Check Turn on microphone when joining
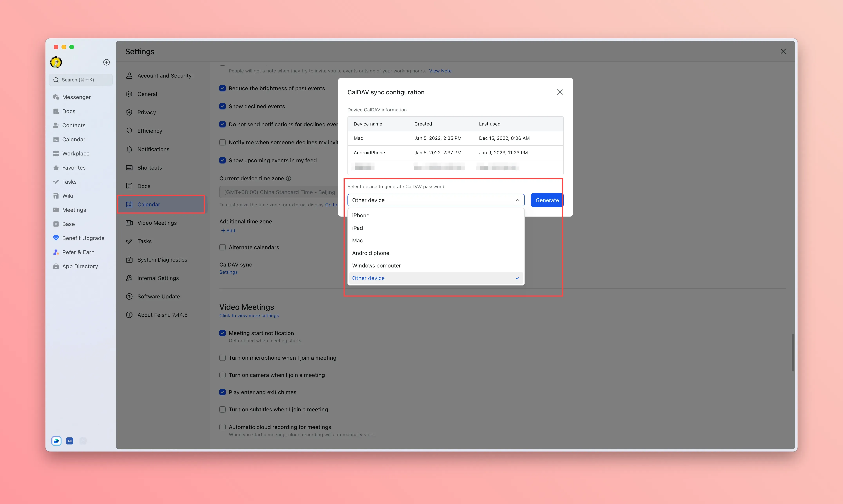Viewport: 843px width, 504px height. [223, 358]
